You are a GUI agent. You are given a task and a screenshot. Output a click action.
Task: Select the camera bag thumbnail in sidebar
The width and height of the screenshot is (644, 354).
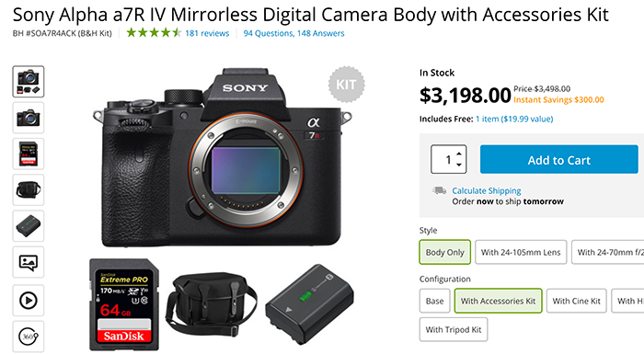point(29,189)
